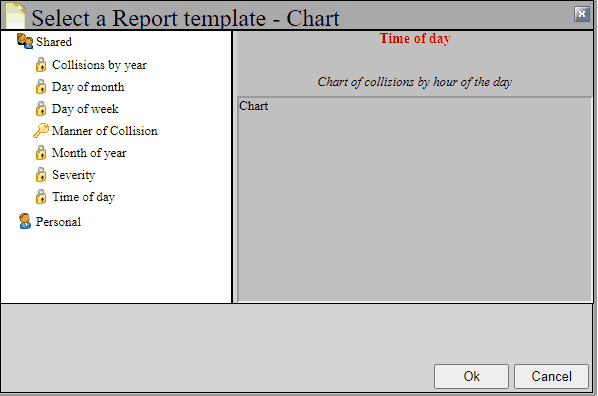Click the key icon beside Manner of Collision
Image resolution: width=598 pixels, height=396 pixels.
coord(41,130)
